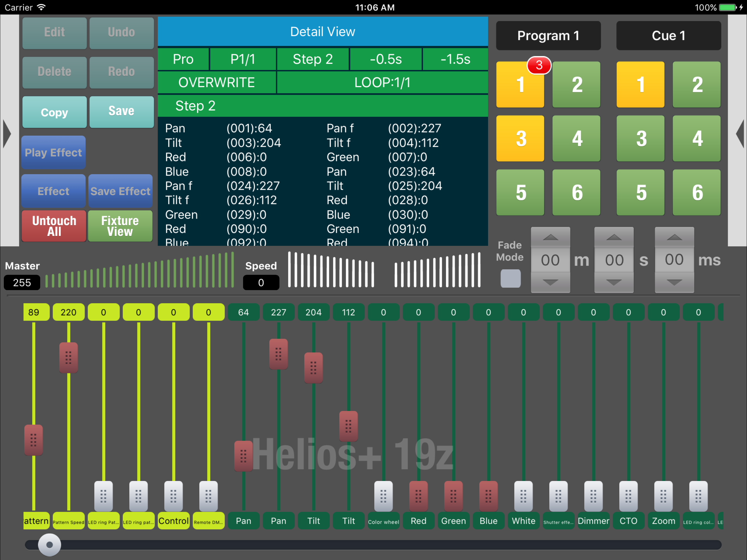
Task: Select the Pro tab in Detail View
Action: click(183, 59)
